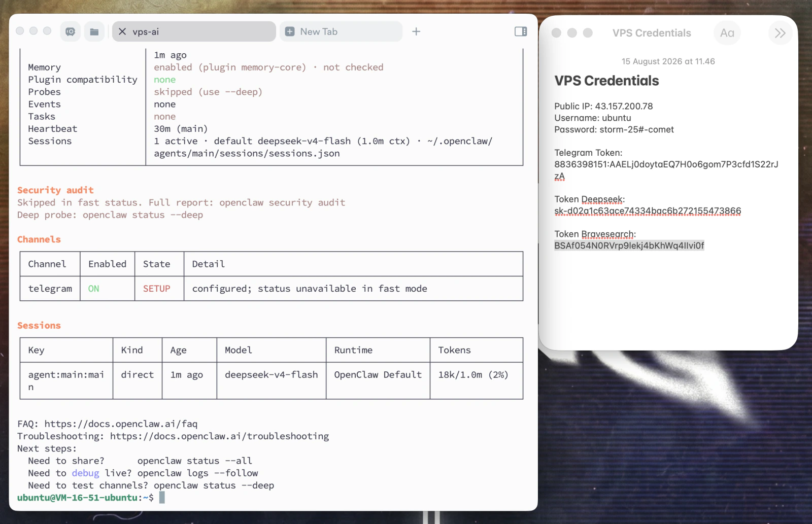Click the 'telegram' channel cell
The image size is (812, 524).
(x=50, y=289)
